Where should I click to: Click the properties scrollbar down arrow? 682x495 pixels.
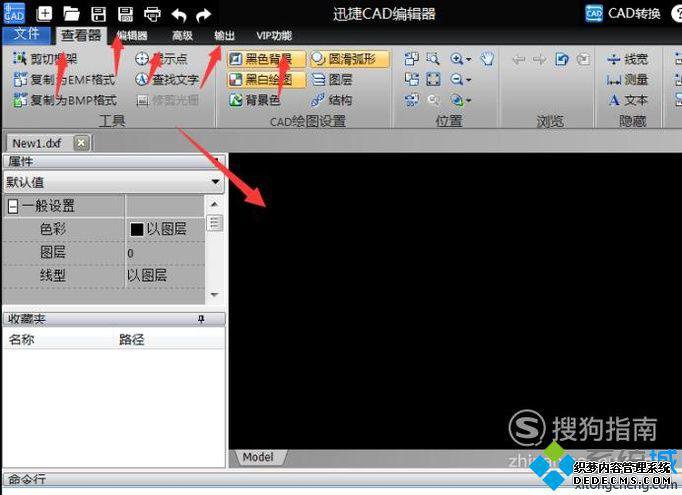tap(214, 294)
